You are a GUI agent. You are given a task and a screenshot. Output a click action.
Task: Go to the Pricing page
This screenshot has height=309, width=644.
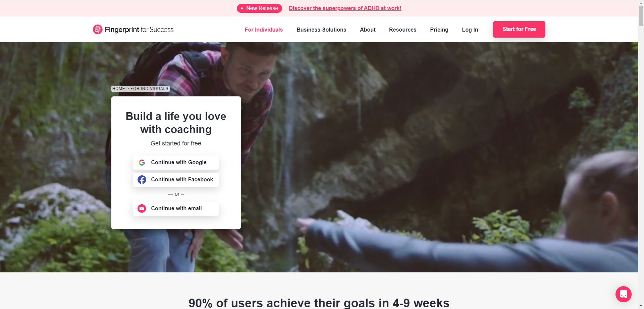point(439,30)
